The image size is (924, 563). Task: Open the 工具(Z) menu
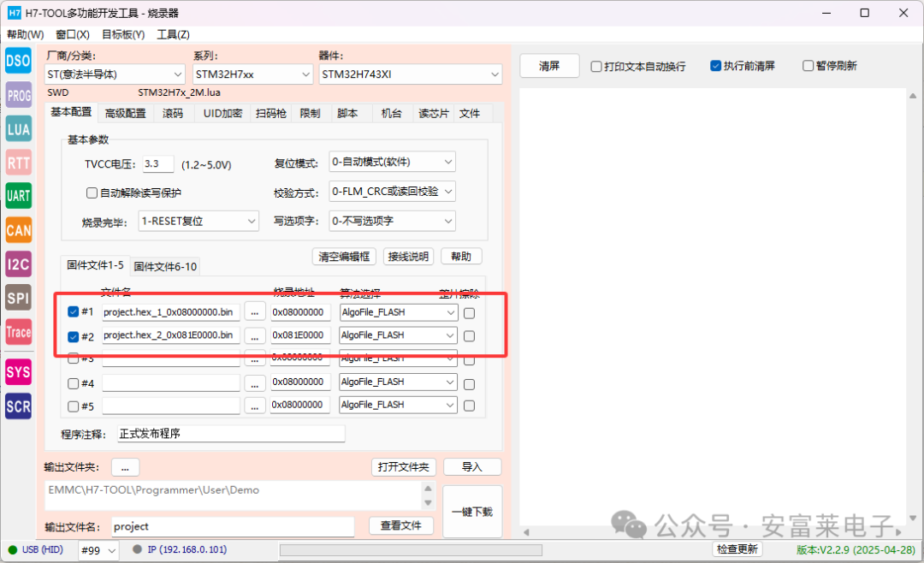tap(173, 34)
